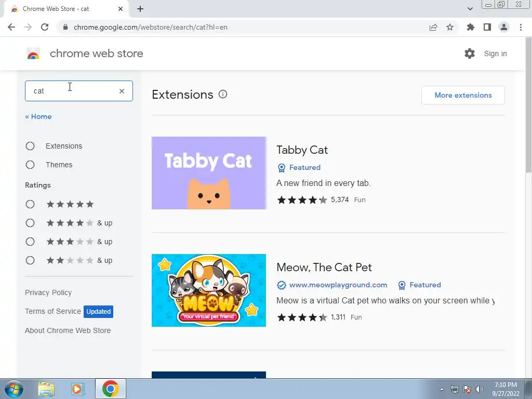Click the address bar URL
The image size is (532, 399).
[150, 27]
